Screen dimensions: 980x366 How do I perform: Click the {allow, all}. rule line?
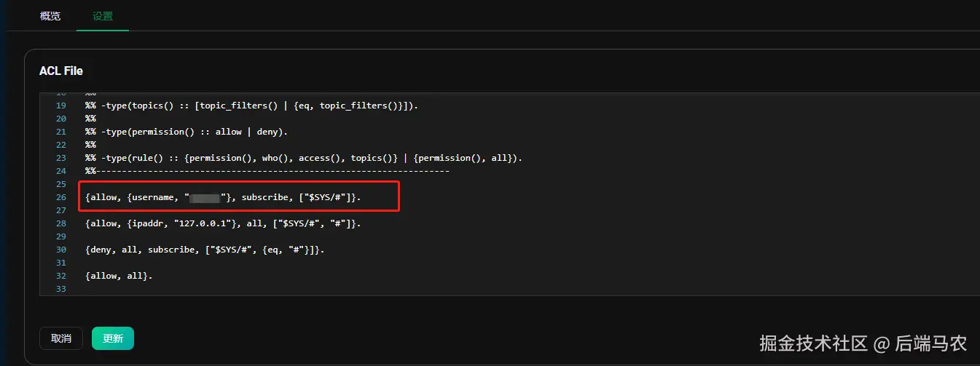tap(119, 276)
